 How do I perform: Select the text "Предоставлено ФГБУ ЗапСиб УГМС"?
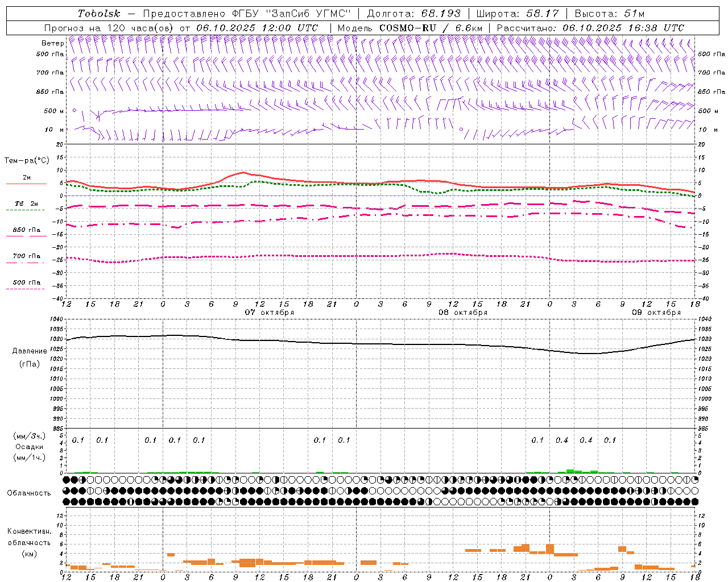click(x=247, y=14)
